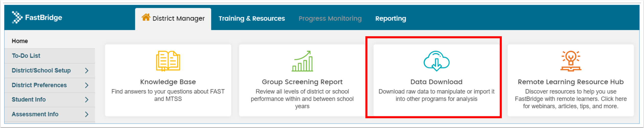The image size is (644, 128).
Task: Click the orange home icon on District Manager tab
Action: (146, 17)
